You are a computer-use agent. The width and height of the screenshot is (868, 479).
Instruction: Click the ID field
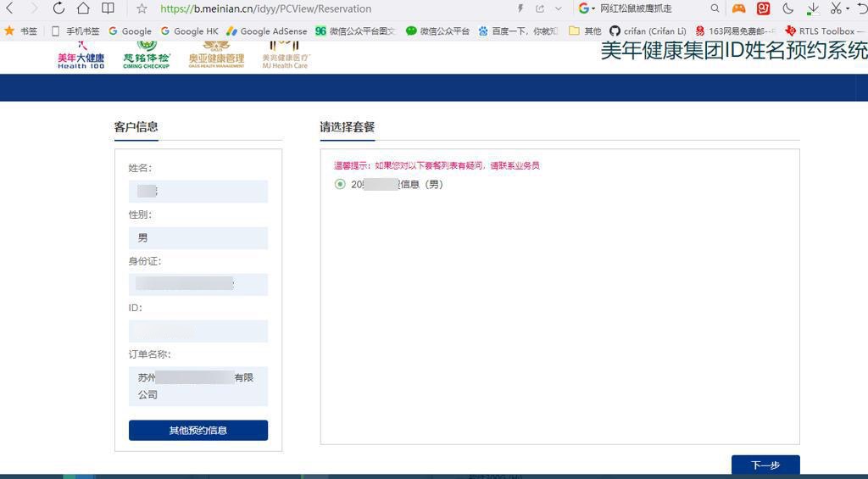click(x=198, y=331)
